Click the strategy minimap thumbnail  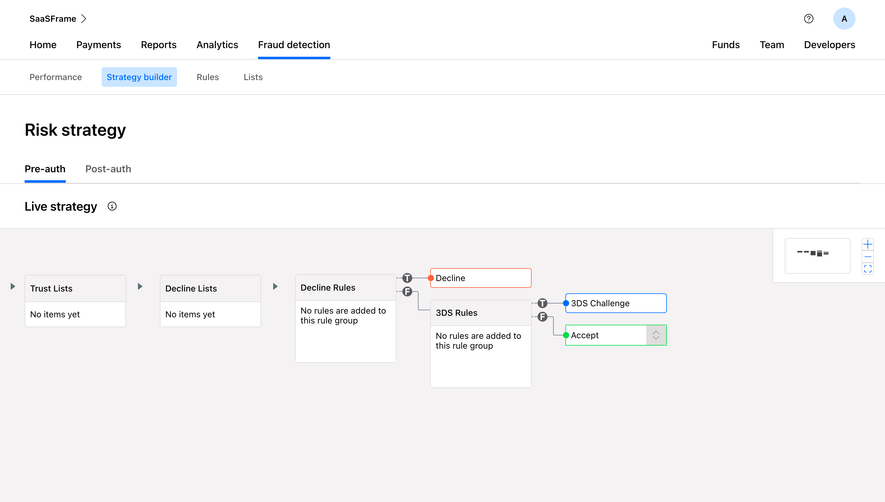(817, 256)
